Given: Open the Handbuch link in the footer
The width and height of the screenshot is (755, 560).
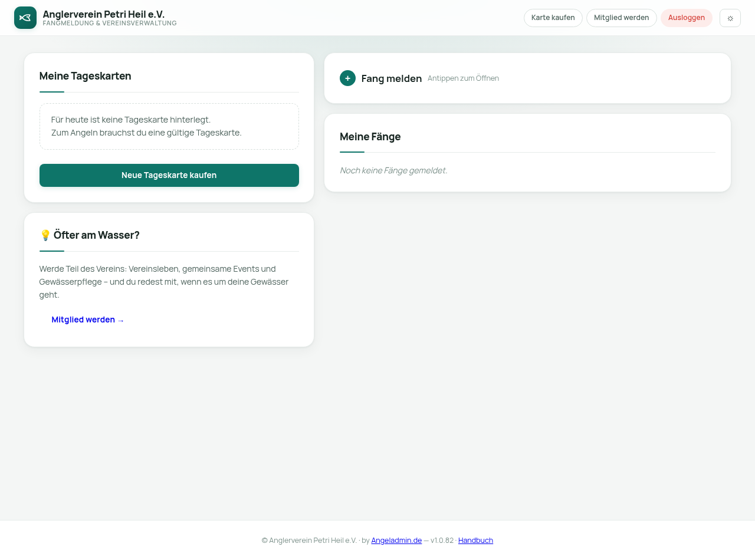Looking at the screenshot, I should 475,540.
